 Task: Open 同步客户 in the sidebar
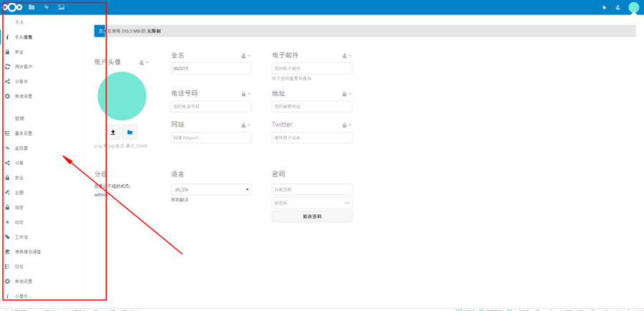[24, 67]
